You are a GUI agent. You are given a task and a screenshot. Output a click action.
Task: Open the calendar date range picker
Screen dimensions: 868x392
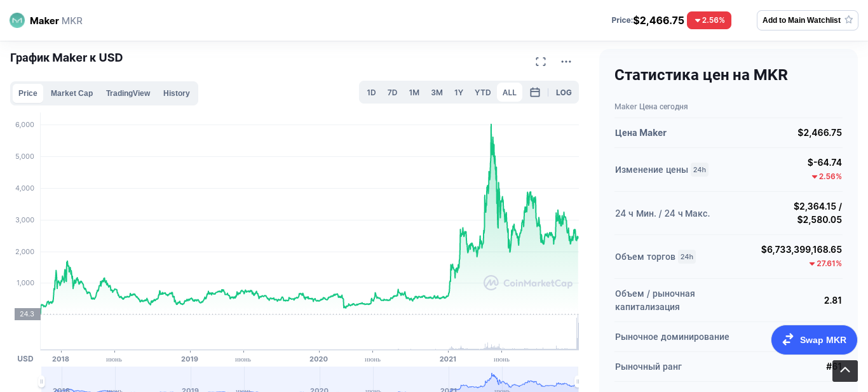pyautogui.click(x=535, y=92)
